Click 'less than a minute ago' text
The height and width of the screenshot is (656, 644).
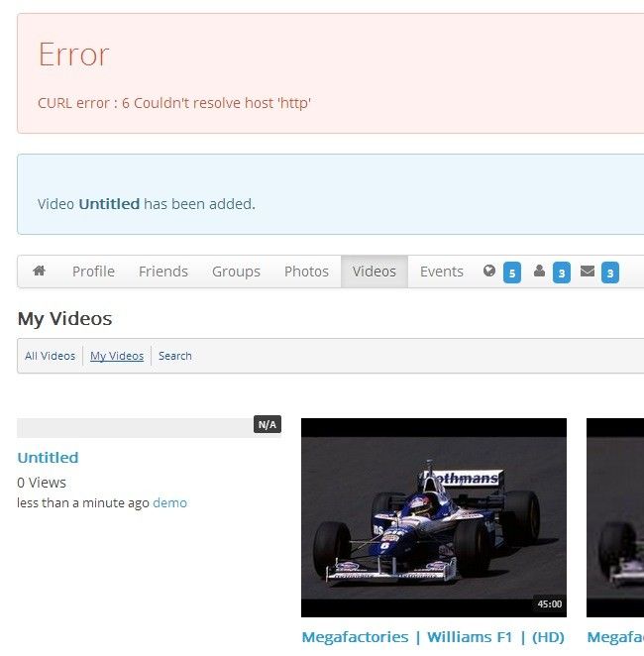click(x=83, y=502)
